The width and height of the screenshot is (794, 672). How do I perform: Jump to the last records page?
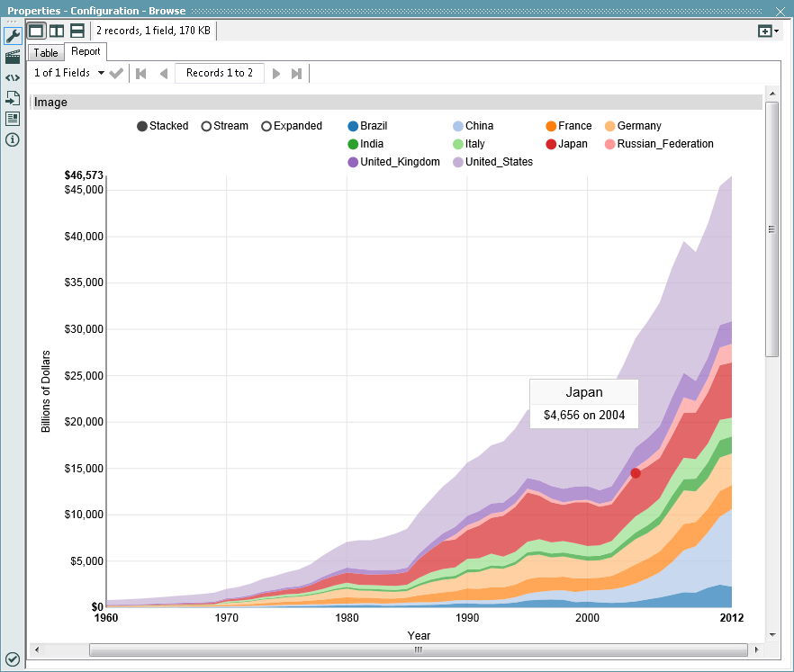(296, 73)
